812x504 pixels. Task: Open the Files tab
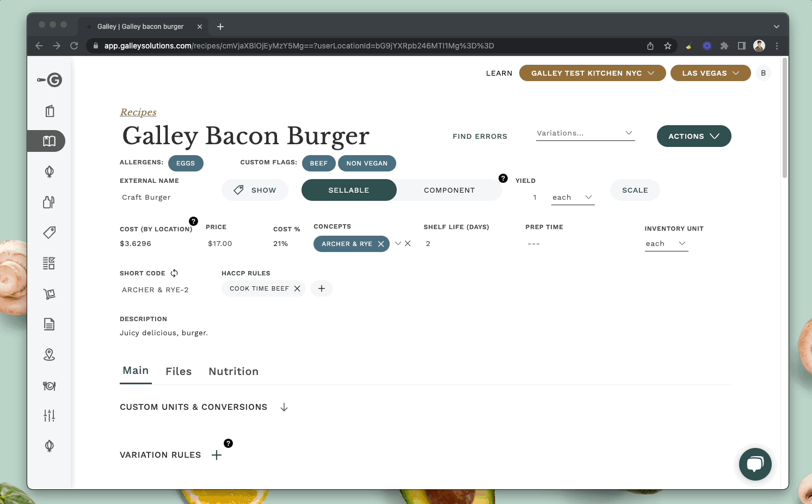coord(179,371)
